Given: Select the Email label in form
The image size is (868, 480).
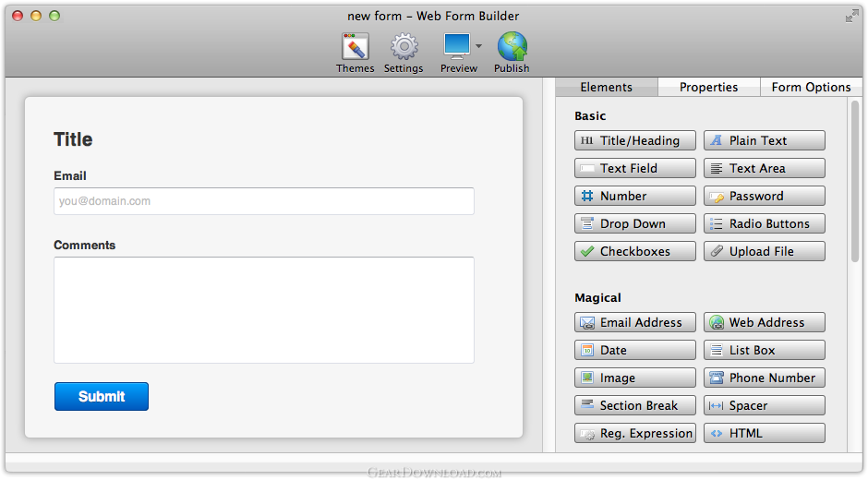Looking at the screenshot, I should [x=70, y=176].
